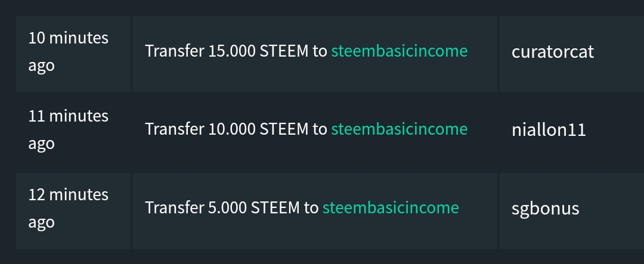Open the steembasicincome link in the 10.000 STEEM row

(399, 129)
